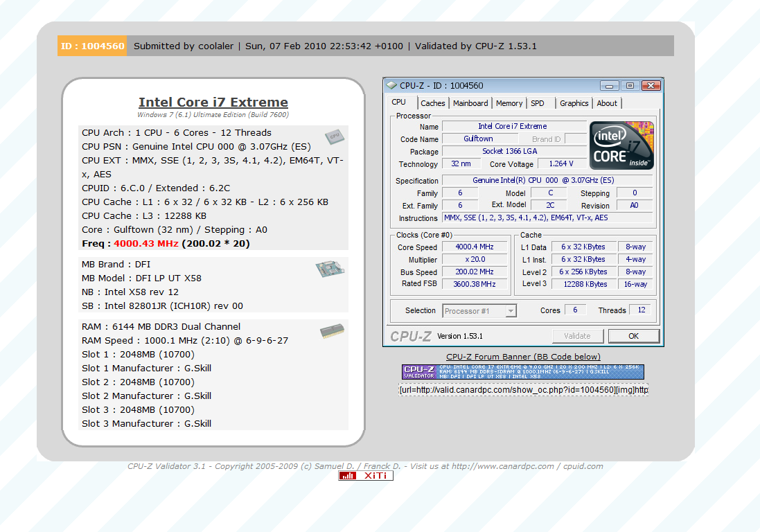Click the CPU Cache : L3 : 12288 KB line
760x532 pixels.
(x=144, y=215)
